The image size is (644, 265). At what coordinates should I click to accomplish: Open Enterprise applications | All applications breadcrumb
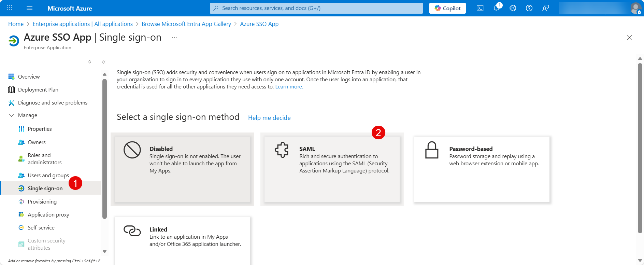pos(83,24)
